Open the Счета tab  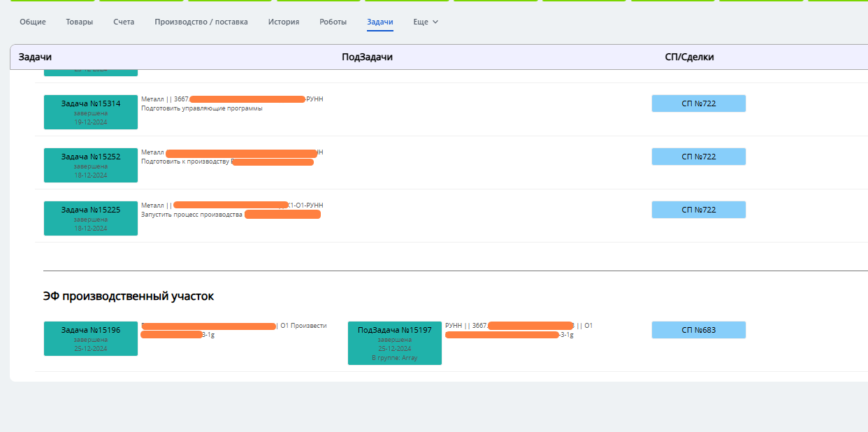pos(124,22)
